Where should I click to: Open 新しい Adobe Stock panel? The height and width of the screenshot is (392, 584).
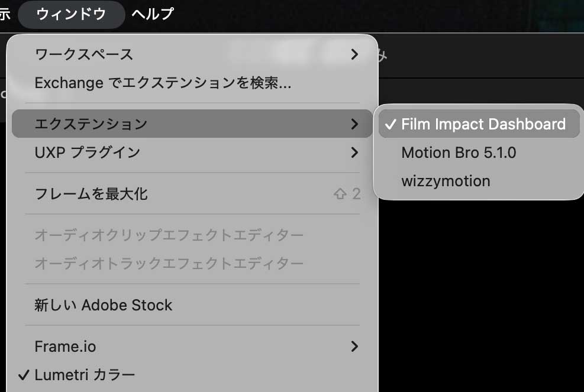103,304
